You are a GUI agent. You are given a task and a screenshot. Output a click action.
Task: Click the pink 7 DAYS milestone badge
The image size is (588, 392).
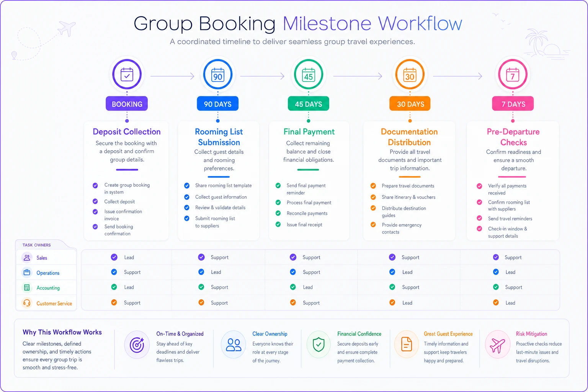(x=513, y=104)
